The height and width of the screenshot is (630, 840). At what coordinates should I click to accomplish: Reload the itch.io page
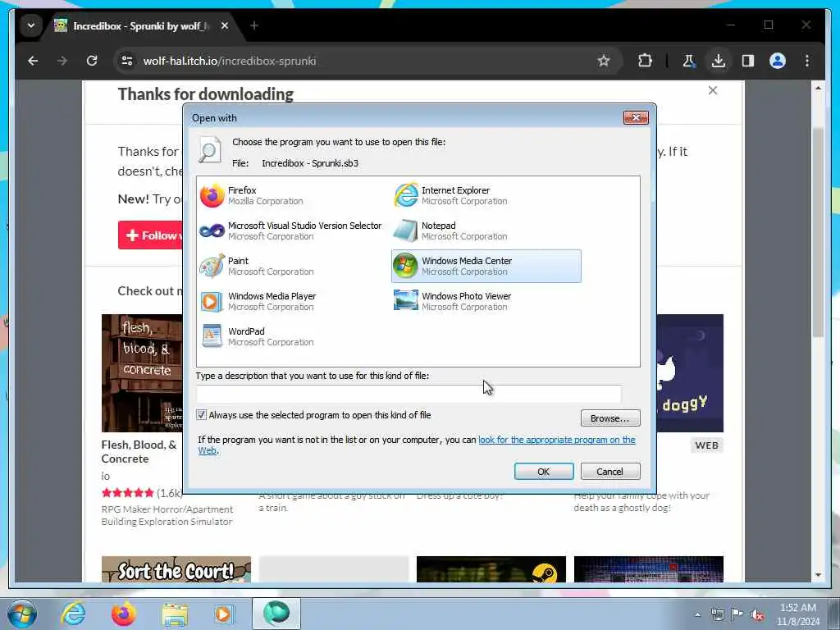pyautogui.click(x=92, y=61)
